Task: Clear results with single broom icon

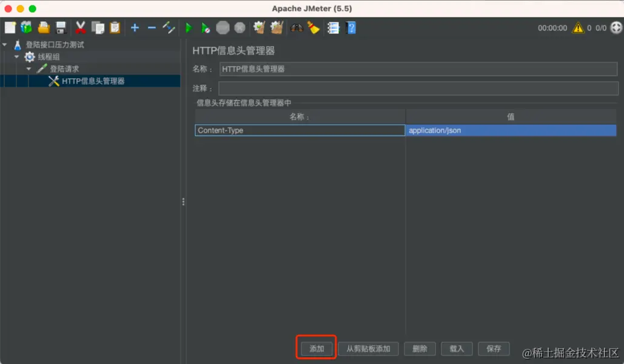Action: pyautogui.click(x=260, y=27)
